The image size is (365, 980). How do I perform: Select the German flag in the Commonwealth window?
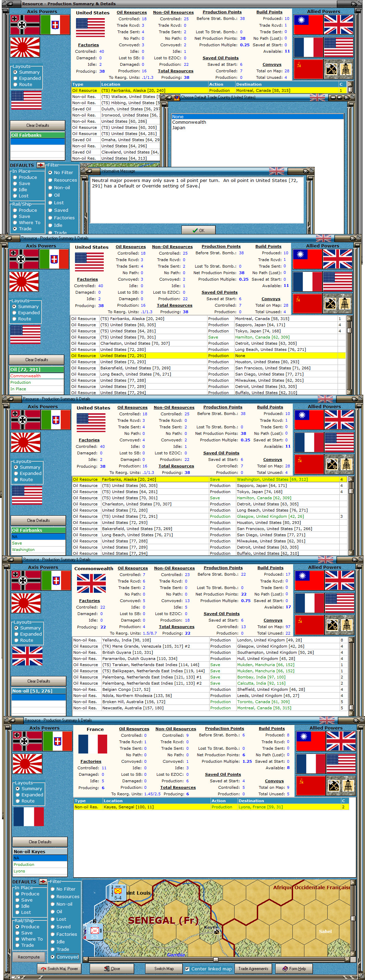click(26, 580)
